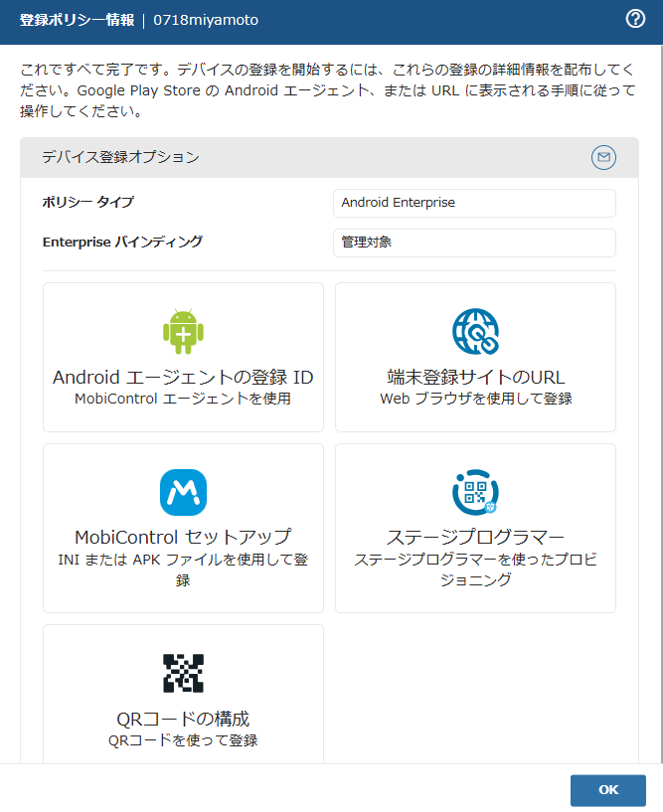Click the 0718miyamoto policy name

(206, 20)
